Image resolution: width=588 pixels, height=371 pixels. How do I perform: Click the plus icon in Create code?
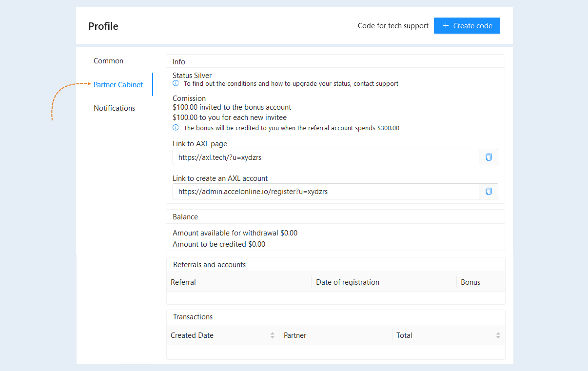coord(446,26)
